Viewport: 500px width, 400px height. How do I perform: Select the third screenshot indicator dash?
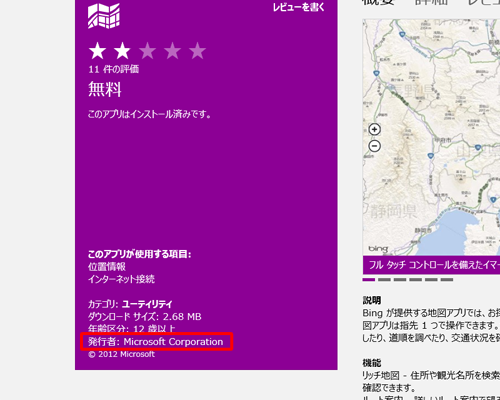point(400,279)
